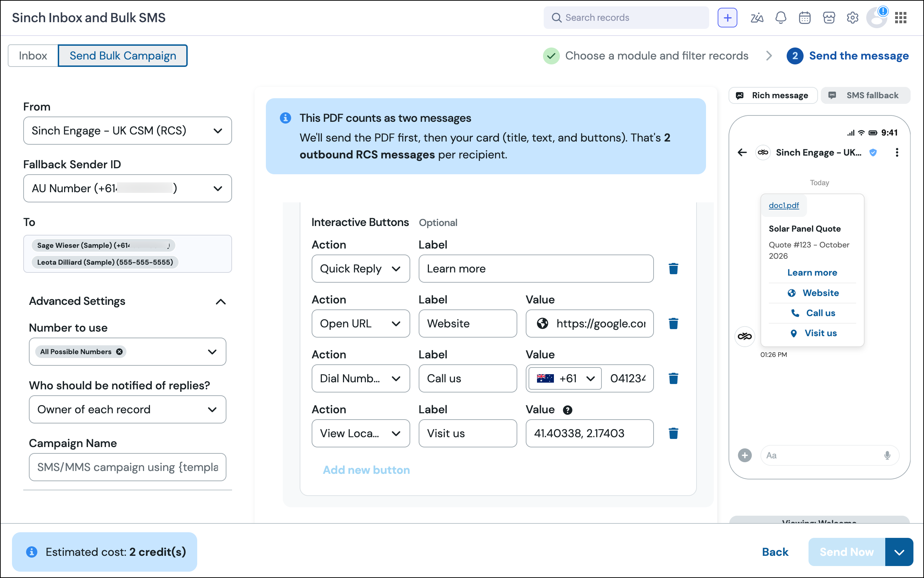Click the Campaign Name input field

pyautogui.click(x=127, y=467)
